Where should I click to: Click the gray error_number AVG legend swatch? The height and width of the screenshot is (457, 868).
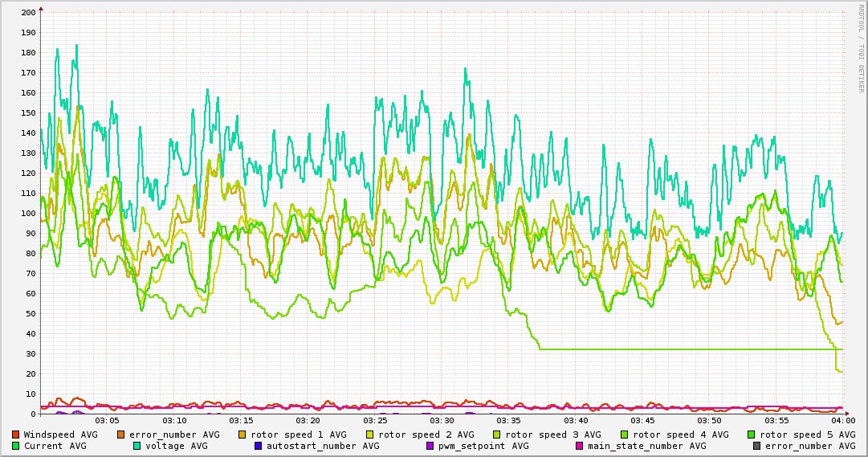click(756, 446)
